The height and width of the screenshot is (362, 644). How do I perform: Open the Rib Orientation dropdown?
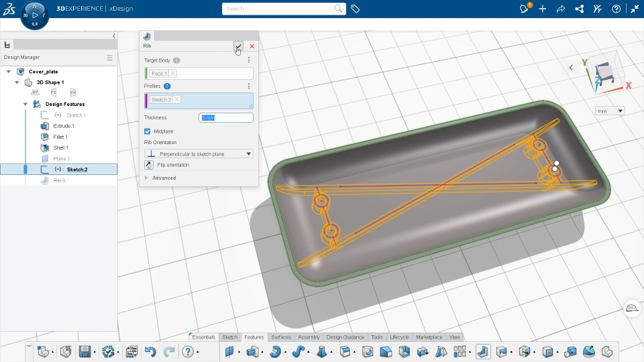[199, 154]
